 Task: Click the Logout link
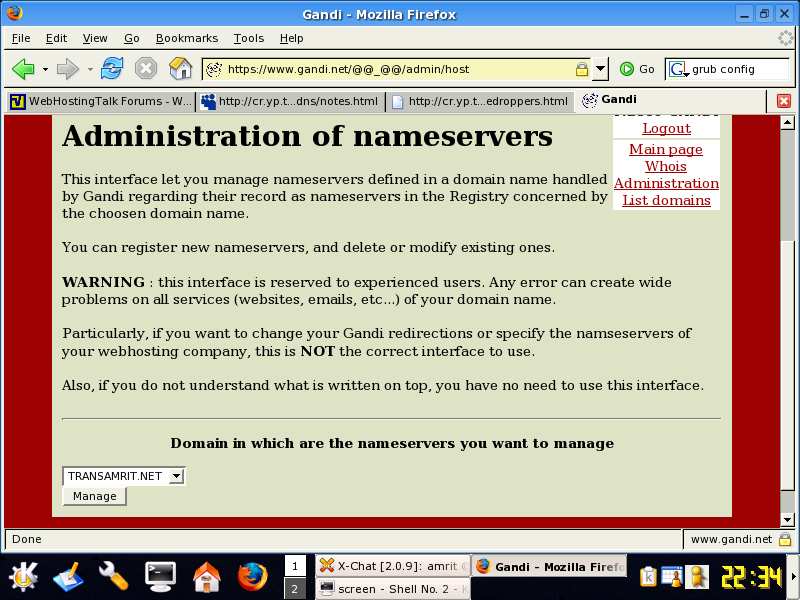[666, 129]
